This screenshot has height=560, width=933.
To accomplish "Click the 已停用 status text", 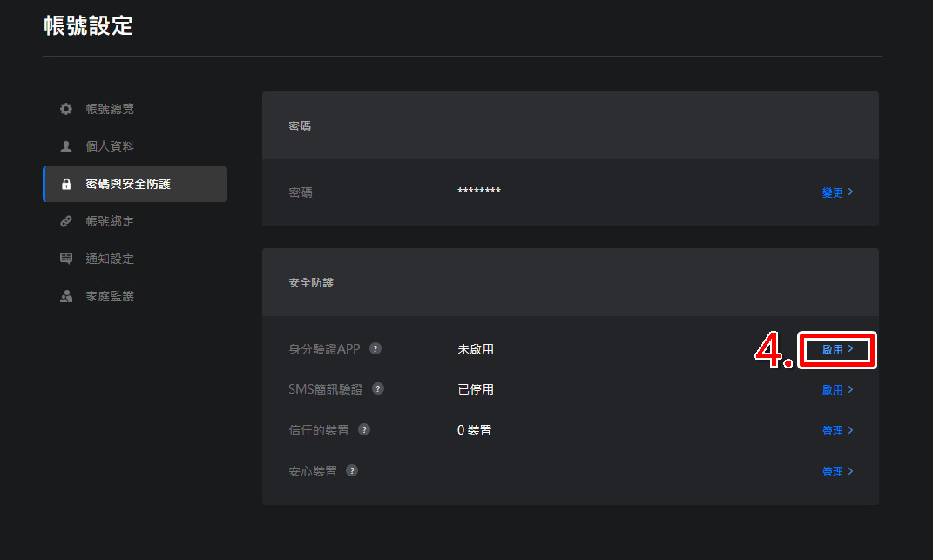I will click(x=476, y=390).
